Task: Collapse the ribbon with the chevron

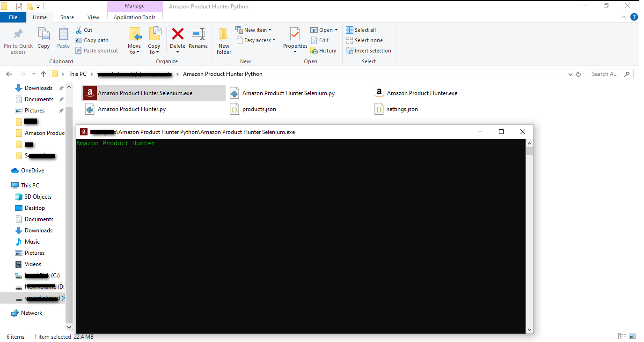Action: pos(624,17)
